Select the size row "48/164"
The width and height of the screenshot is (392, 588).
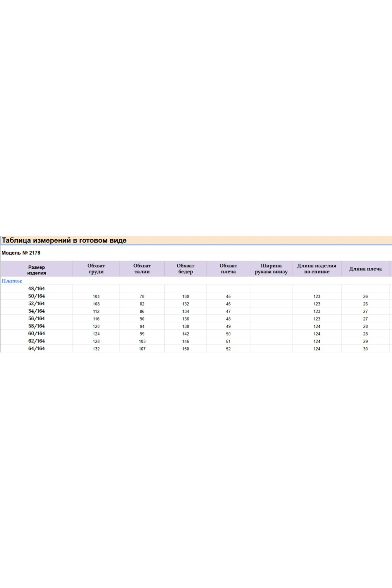(x=36, y=288)
